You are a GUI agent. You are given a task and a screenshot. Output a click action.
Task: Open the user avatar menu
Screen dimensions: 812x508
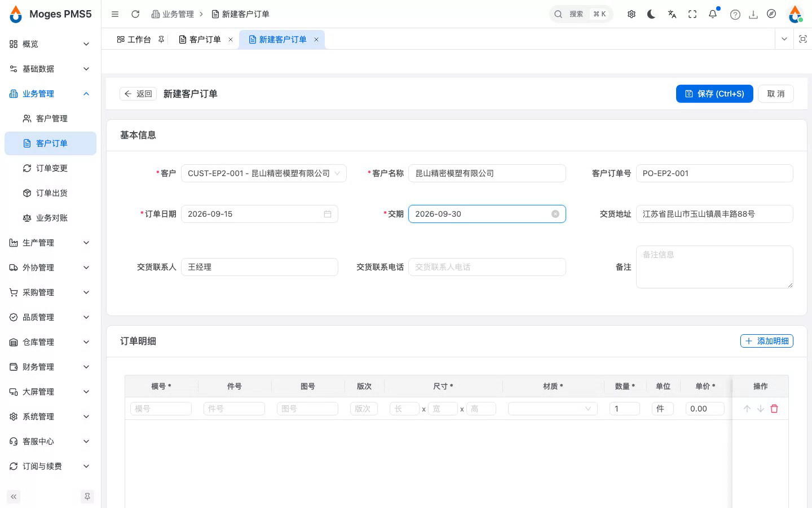(796, 14)
